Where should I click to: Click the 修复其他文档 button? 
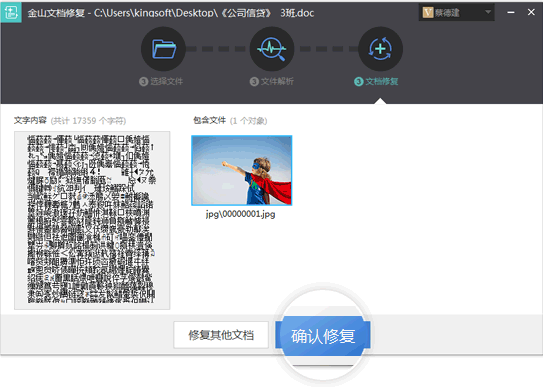click(x=221, y=335)
